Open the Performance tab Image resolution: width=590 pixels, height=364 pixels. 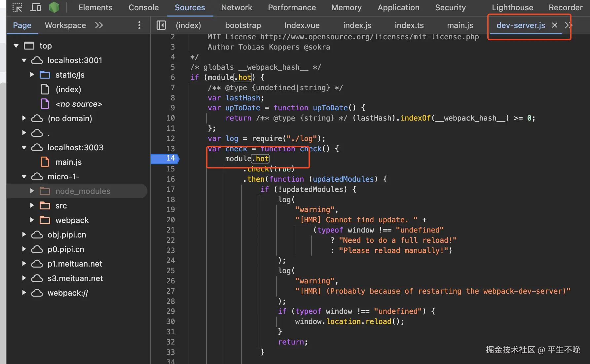pyautogui.click(x=292, y=7)
